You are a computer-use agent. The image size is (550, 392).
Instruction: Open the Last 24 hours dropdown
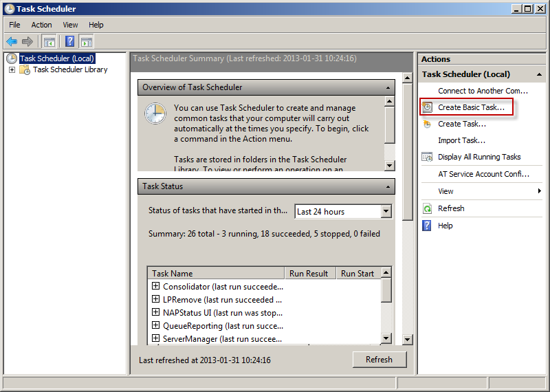[386, 211]
